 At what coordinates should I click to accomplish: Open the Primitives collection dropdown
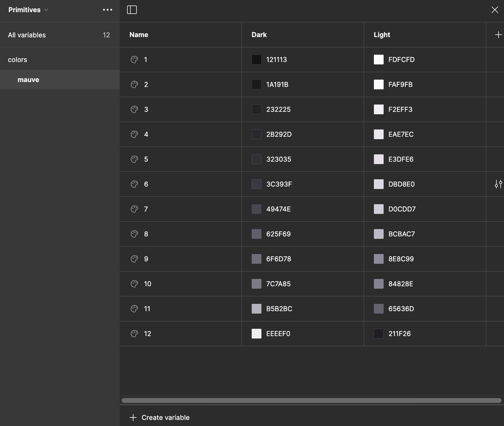tap(28, 10)
